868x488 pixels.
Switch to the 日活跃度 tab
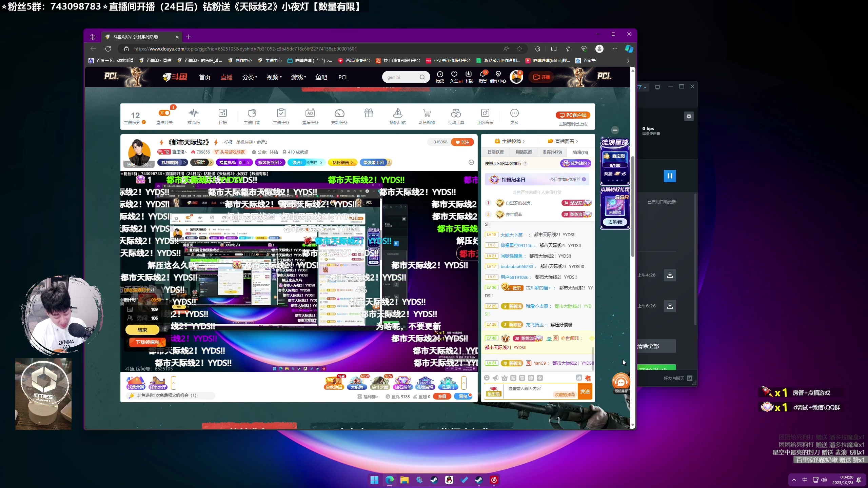point(496,152)
